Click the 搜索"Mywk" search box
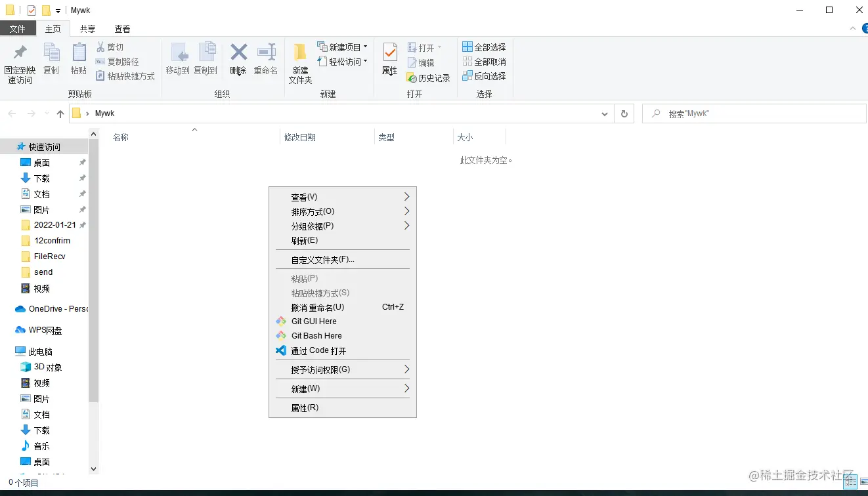This screenshot has width=868, height=496. pos(754,114)
